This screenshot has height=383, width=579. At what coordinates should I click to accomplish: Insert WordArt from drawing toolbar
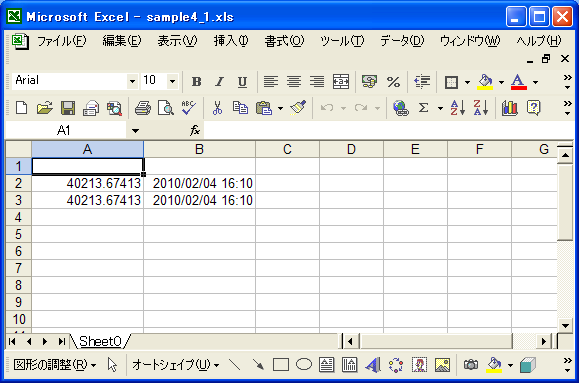coord(373,365)
